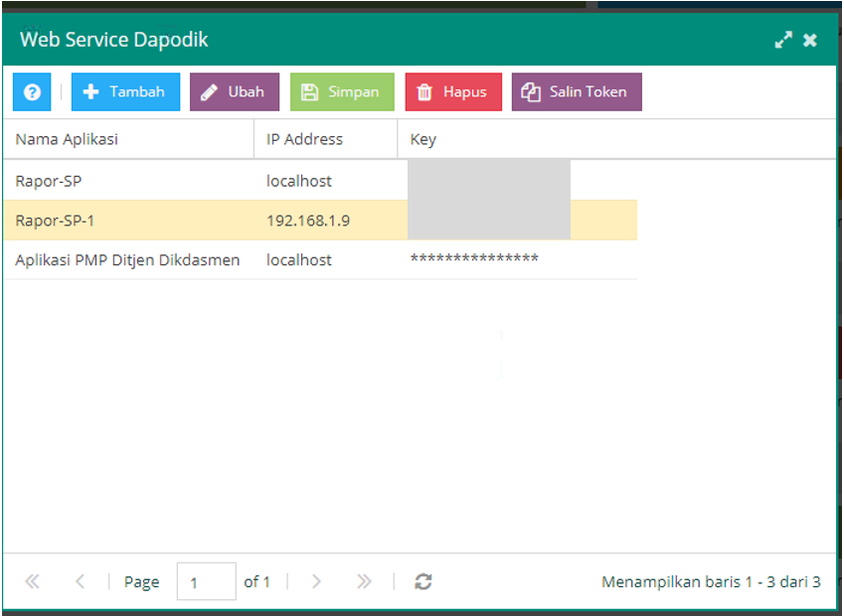
Task: Click the Tambah add button
Action: (125, 92)
